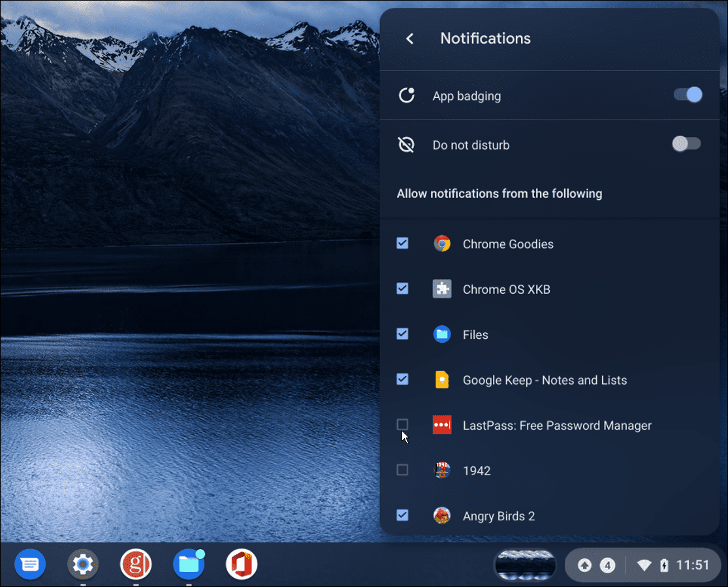Click the Files app icon in notifications list
Viewport: 728px width, 587px height.
click(x=442, y=334)
